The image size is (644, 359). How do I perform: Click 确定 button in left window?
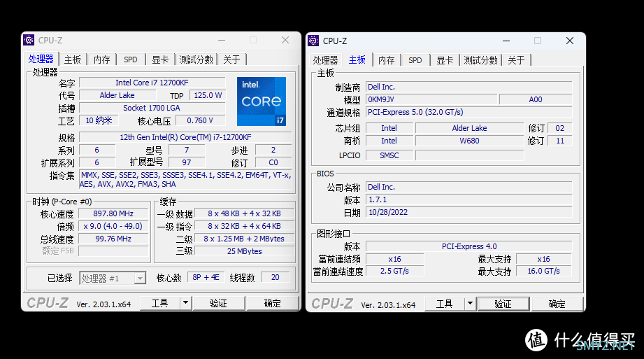click(272, 303)
